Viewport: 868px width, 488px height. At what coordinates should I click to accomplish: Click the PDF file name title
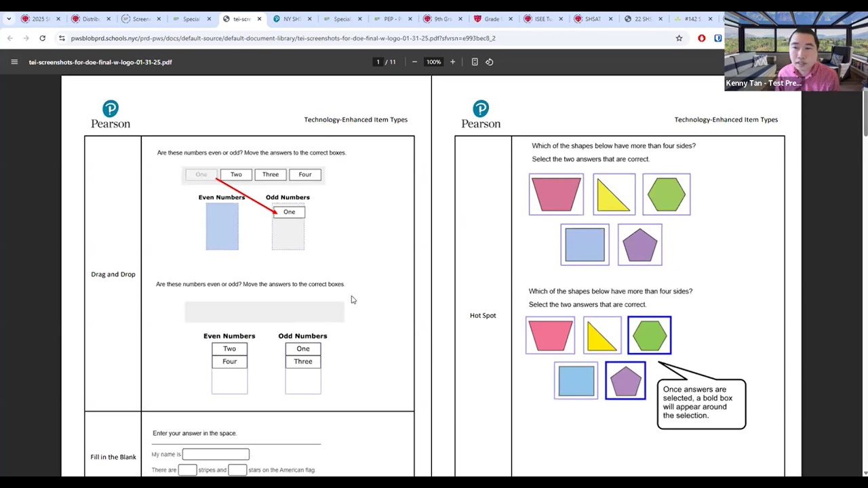click(x=100, y=62)
